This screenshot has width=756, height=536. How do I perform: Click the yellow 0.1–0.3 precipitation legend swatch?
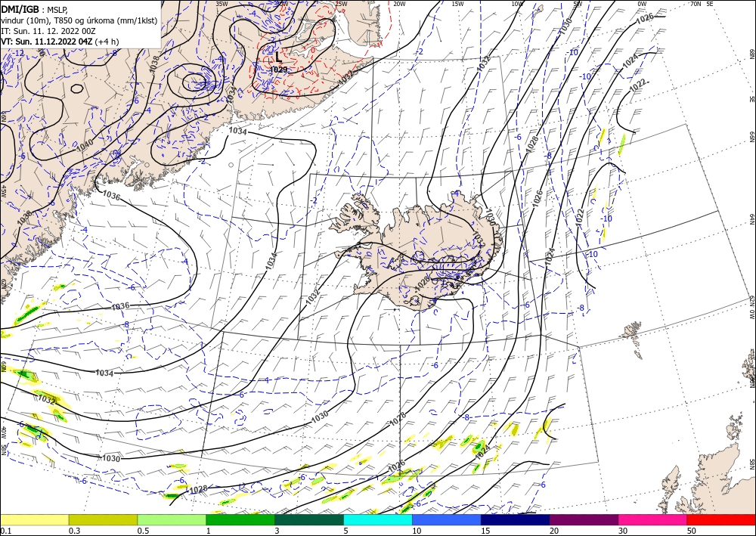[x=34, y=519]
